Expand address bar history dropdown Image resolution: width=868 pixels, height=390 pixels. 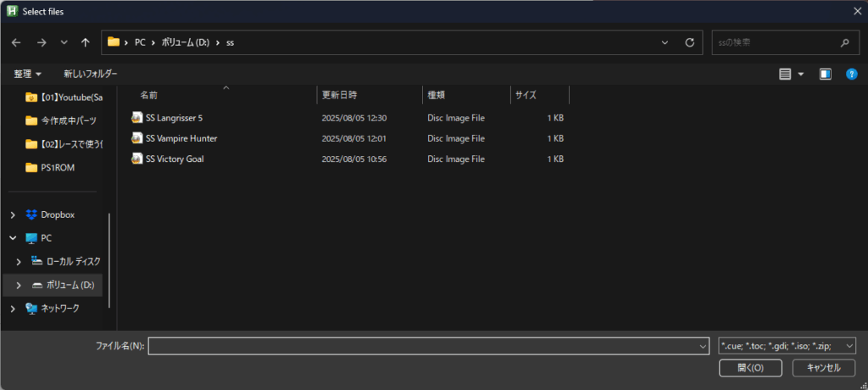point(665,42)
